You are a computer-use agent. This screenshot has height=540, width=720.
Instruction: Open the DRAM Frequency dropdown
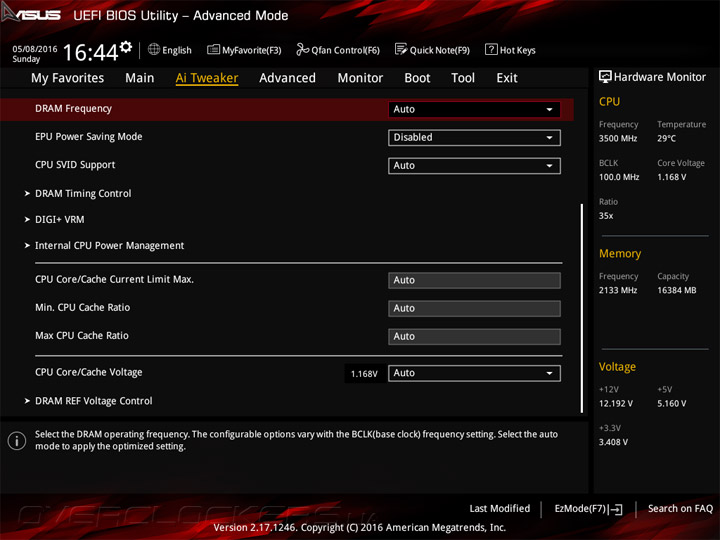tap(474, 109)
